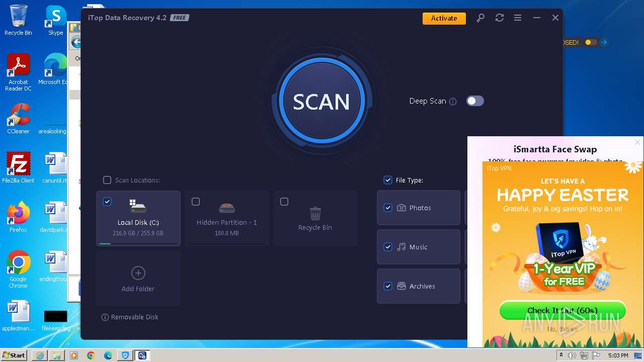The width and height of the screenshot is (644, 362).
Task: Click the Add Folder plus icon
Action: tap(138, 273)
